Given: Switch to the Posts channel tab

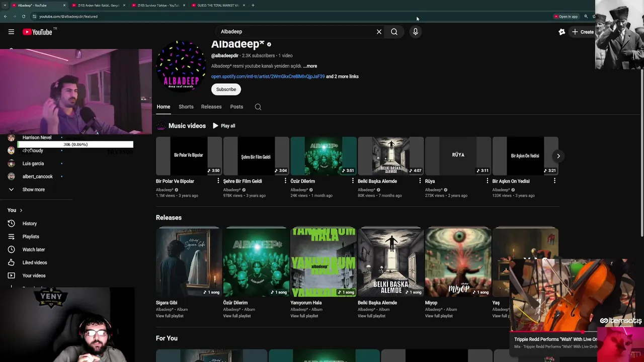Looking at the screenshot, I should click(x=236, y=107).
